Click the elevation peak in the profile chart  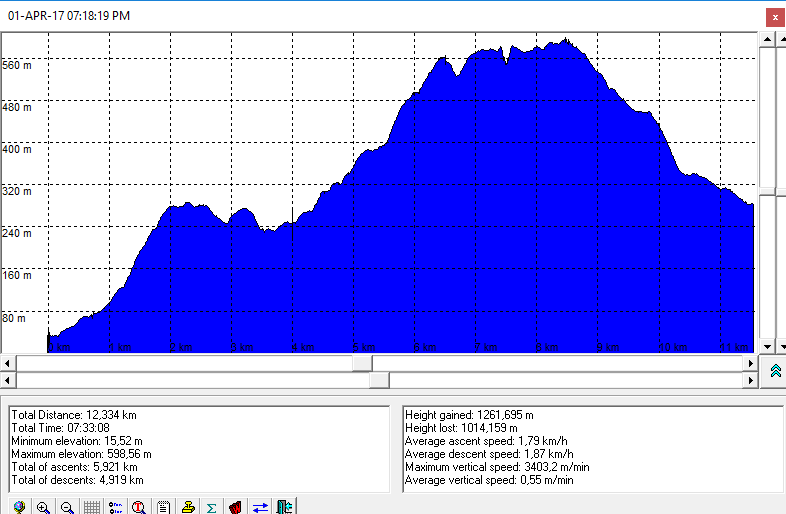point(567,40)
